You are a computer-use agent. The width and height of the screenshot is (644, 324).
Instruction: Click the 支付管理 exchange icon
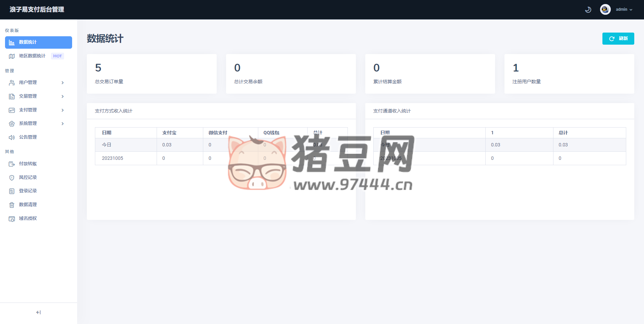tap(12, 110)
